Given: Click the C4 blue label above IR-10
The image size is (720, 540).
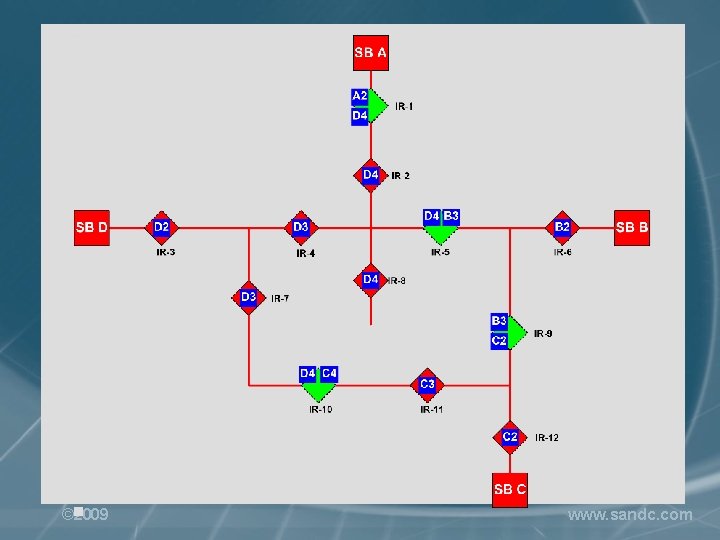Looking at the screenshot, I should coord(329,374).
